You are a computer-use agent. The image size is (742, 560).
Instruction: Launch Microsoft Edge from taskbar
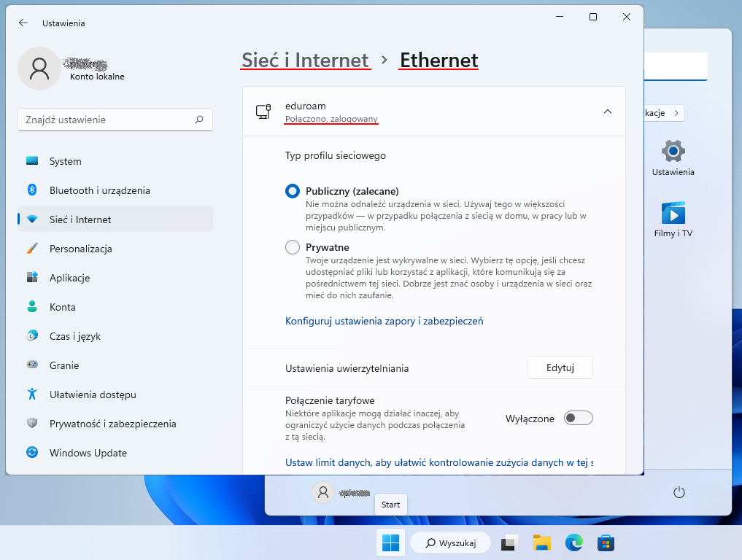[574, 542]
